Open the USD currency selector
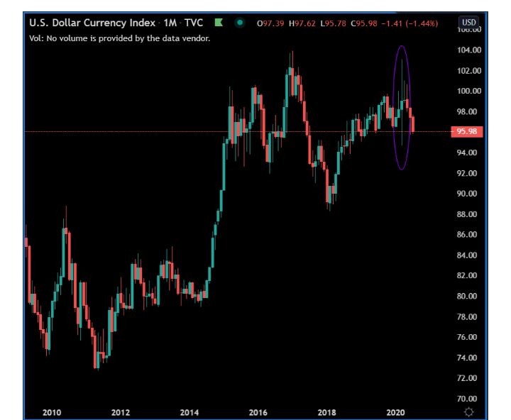This screenshot has height=420, width=511. click(x=468, y=23)
